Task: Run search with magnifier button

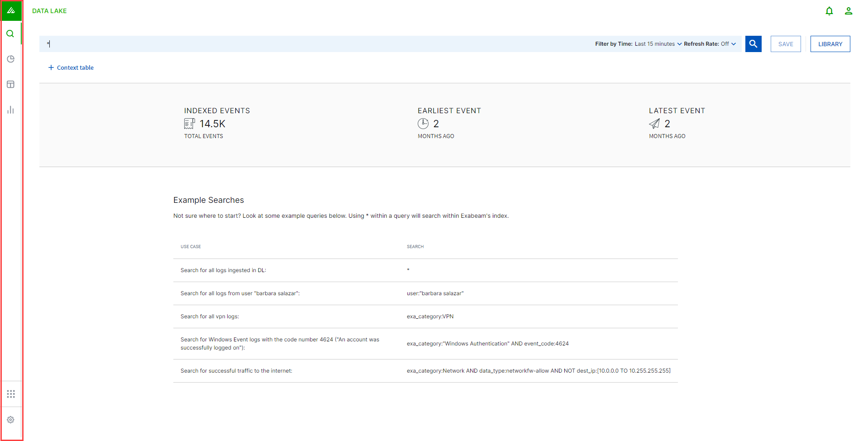Action: tap(754, 44)
